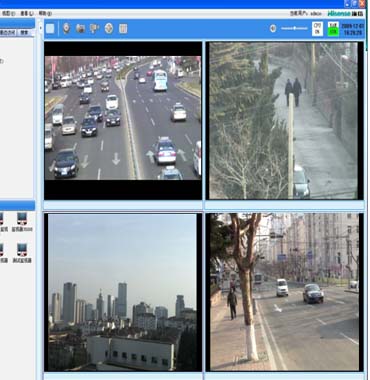Click the multi-screen grid layout icon
The height and width of the screenshot is (380, 370).
click(123, 29)
